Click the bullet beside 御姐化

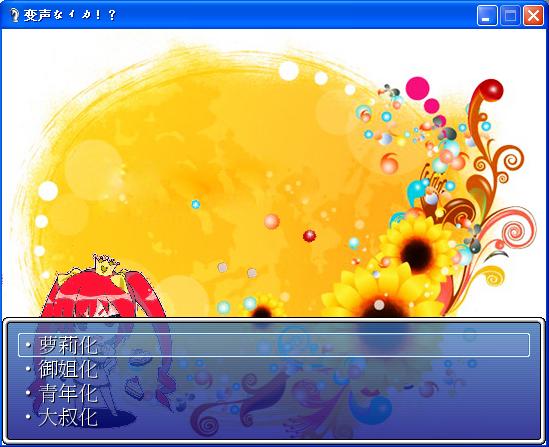28,369
